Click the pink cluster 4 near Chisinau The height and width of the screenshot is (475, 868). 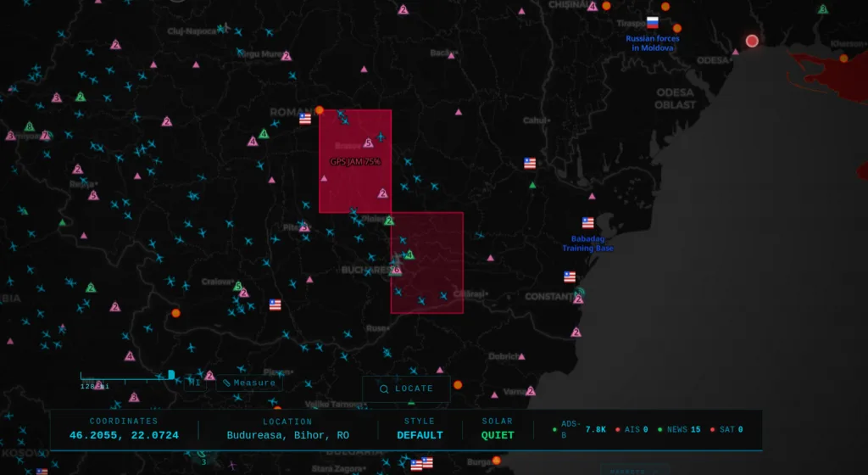click(x=593, y=7)
